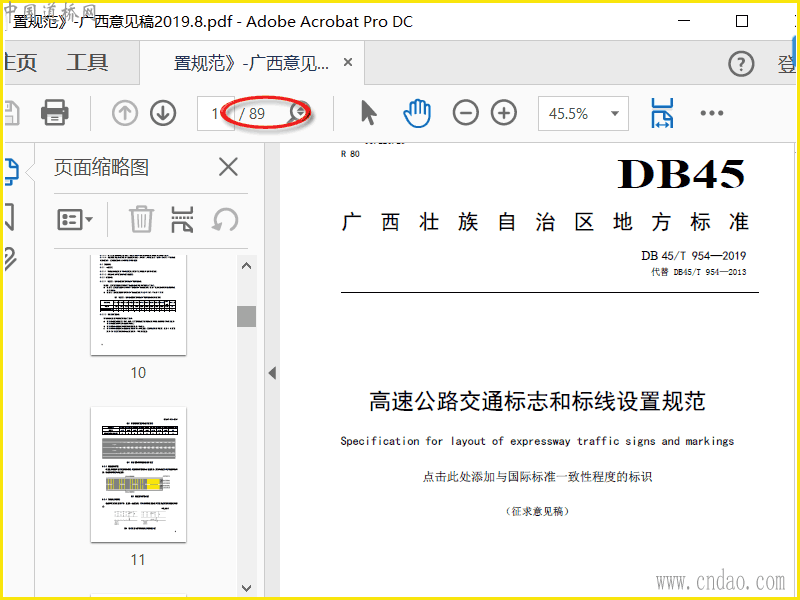
Task: Click the DB45 heading in document
Action: tap(681, 174)
